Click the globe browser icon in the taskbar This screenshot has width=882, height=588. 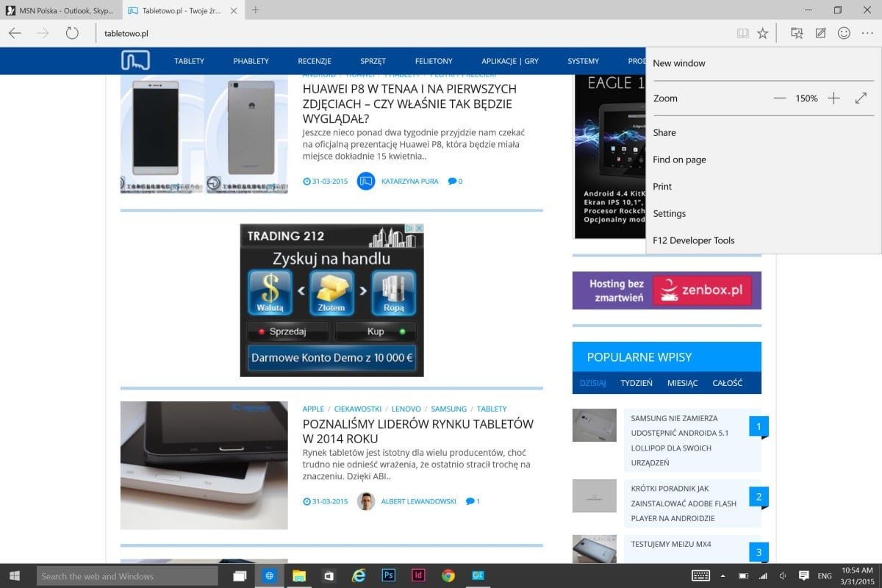(269, 576)
